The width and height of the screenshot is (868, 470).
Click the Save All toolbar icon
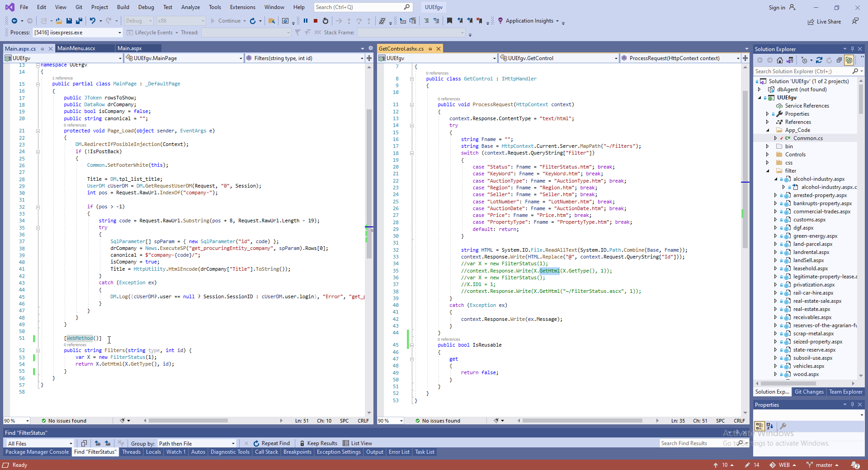(79, 21)
